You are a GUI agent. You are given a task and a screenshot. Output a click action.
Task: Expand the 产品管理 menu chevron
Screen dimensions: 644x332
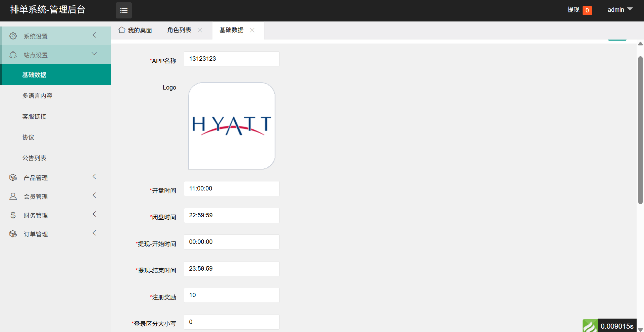pos(94,176)
